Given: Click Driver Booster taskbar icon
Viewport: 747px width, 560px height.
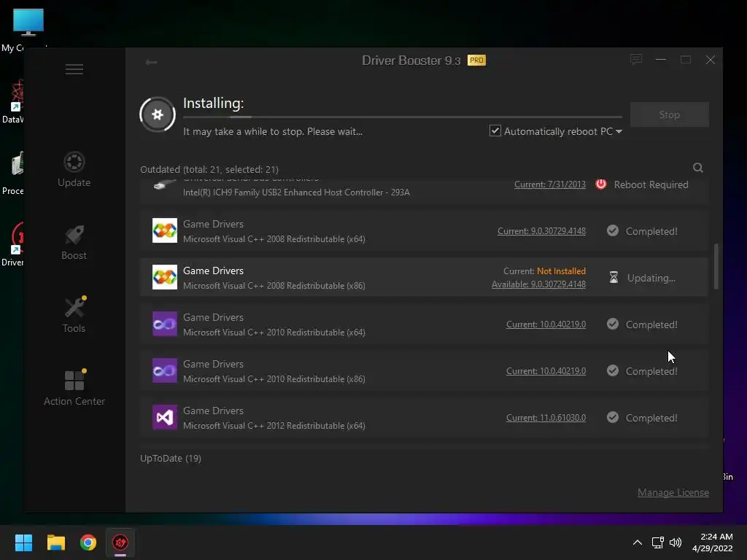Looking at the screenshot, I should [120, 542].
